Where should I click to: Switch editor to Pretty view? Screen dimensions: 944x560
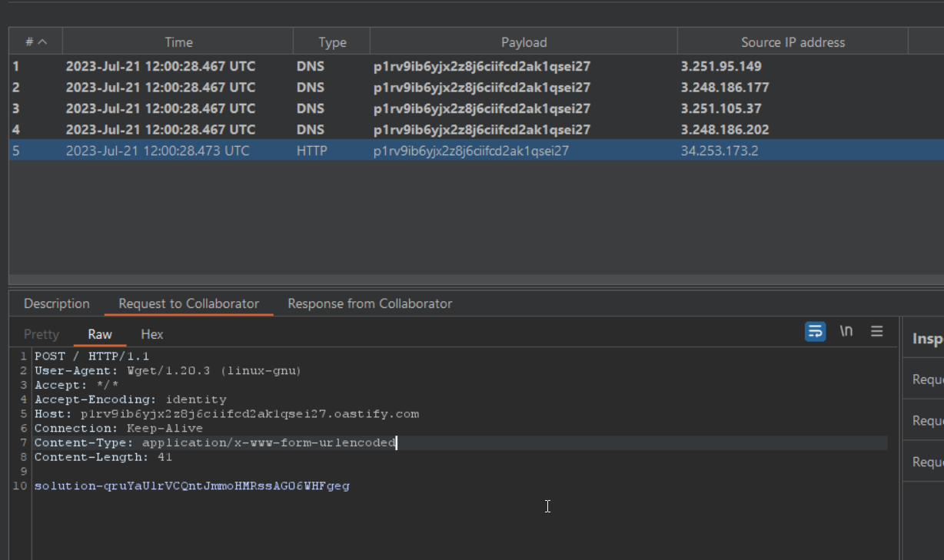42,334
